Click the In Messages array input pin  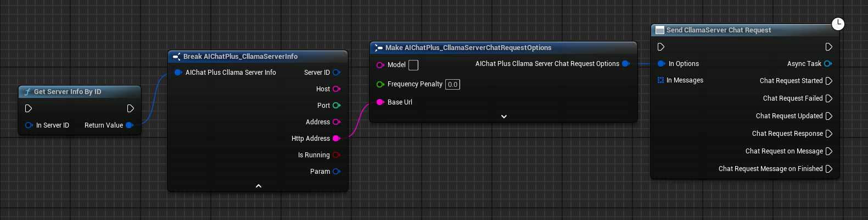[x=660, y=80]
